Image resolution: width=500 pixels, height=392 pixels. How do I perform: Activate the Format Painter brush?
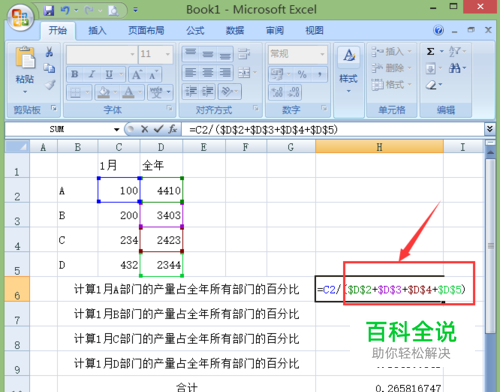[50, 85]
